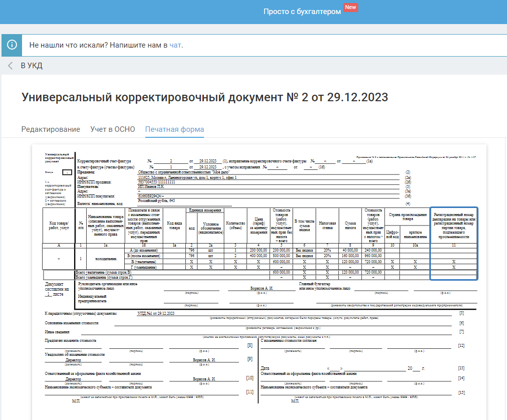Open the 'Учет в ОСНО' tab
The height and width of the screenshot is (420, 507).
pyautogui.click(x=113, y=129)
